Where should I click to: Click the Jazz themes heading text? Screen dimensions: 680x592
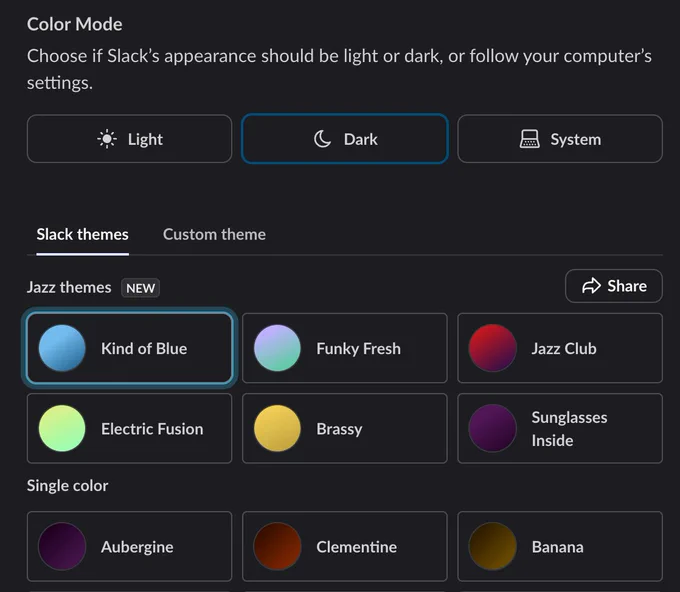click(x=69, y=288)
